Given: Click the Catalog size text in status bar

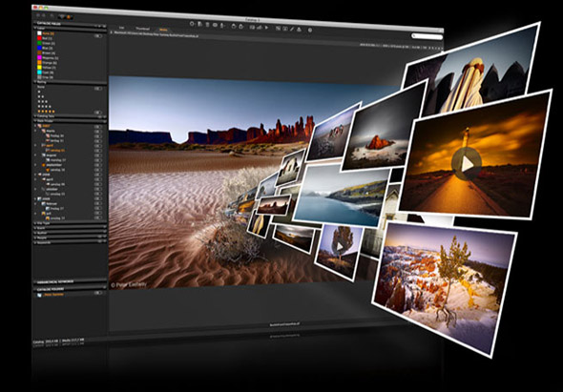Looking at the screenshot, I should 46,341.
